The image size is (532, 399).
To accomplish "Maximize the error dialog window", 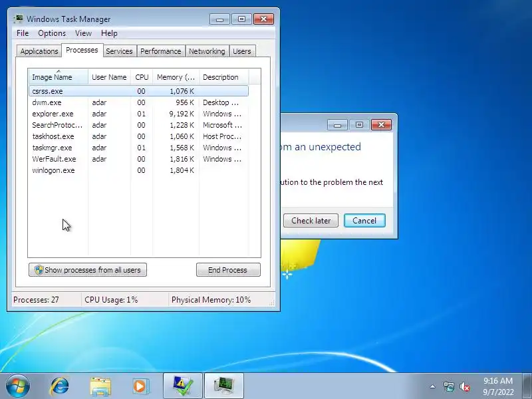I will (x=359, y=125).
